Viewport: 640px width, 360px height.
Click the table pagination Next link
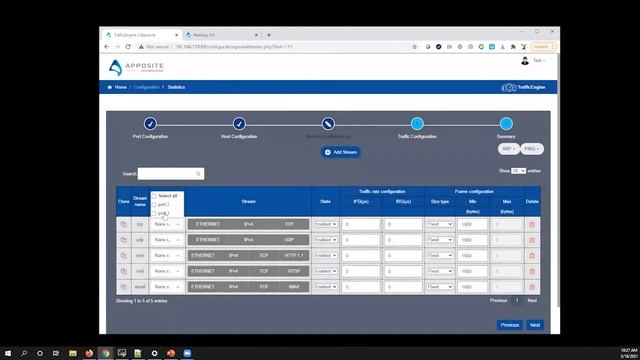[532, 301]
